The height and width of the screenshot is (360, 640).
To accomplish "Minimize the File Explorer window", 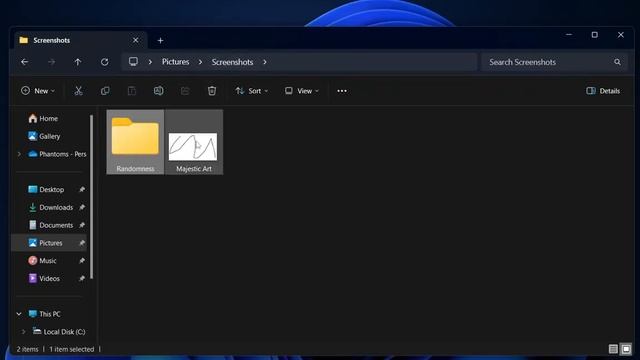I will 569,35.
